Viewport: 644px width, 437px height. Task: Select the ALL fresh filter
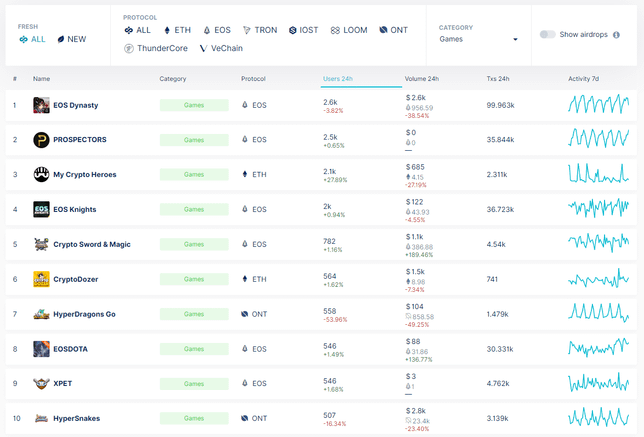tap(32, 39)
